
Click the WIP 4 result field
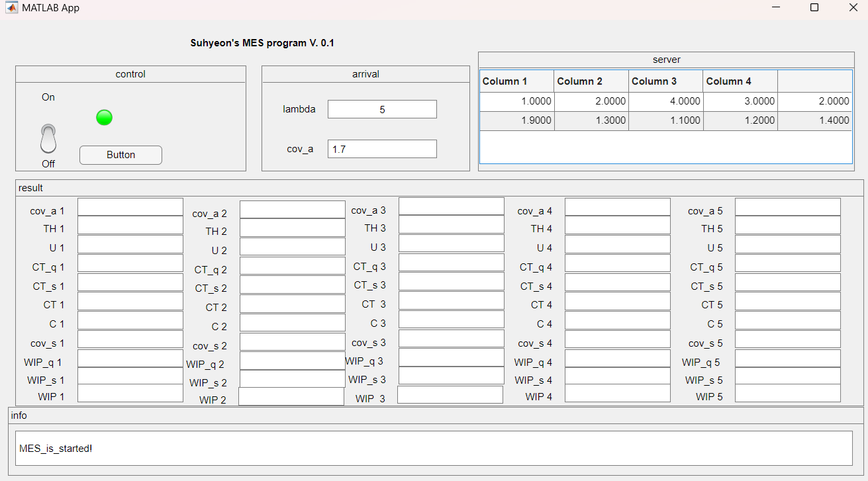click(618, 393)
